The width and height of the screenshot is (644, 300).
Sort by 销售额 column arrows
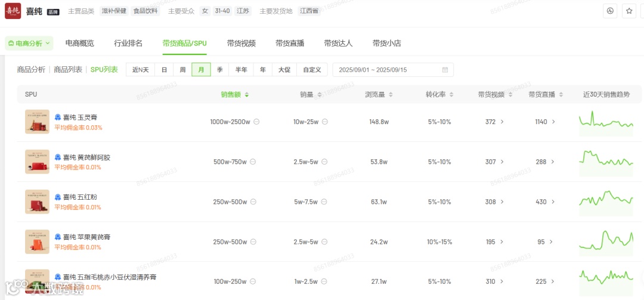tap(247, 95)
